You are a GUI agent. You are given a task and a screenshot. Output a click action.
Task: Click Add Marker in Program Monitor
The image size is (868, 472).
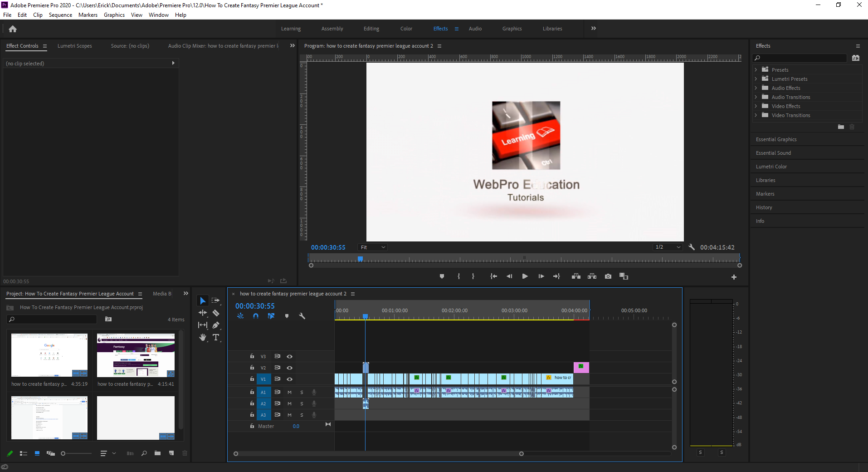click(442, 276)
